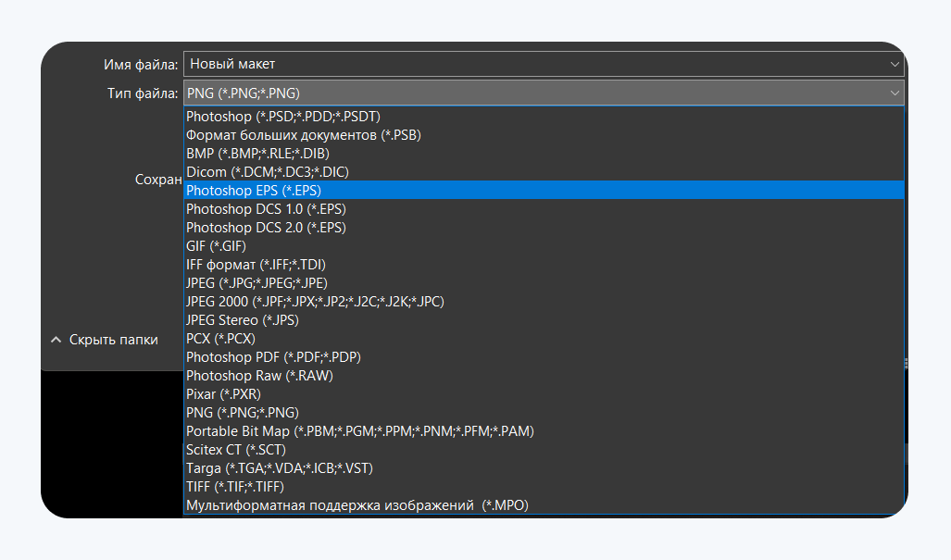Choose JPEG (*.JPG;*.JPEG;*.JPE) format
The image size is (951, 560).
click(544, 283)
